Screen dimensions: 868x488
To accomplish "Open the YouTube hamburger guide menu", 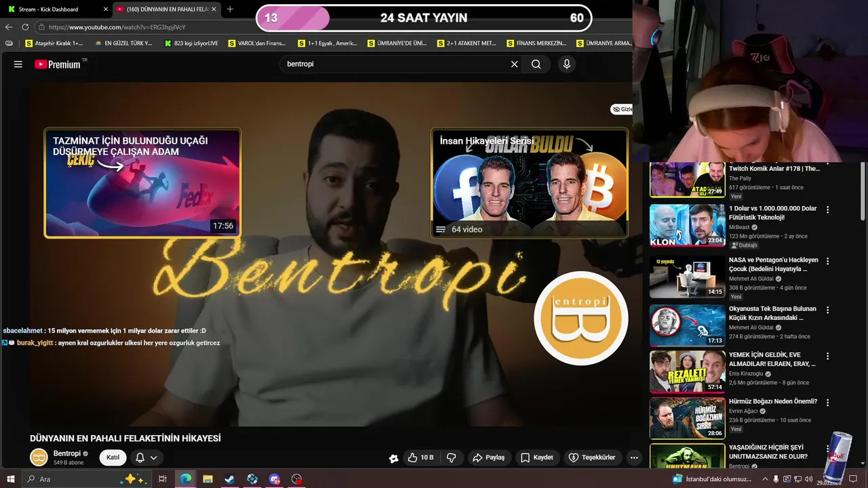I will tap(18, 64).
